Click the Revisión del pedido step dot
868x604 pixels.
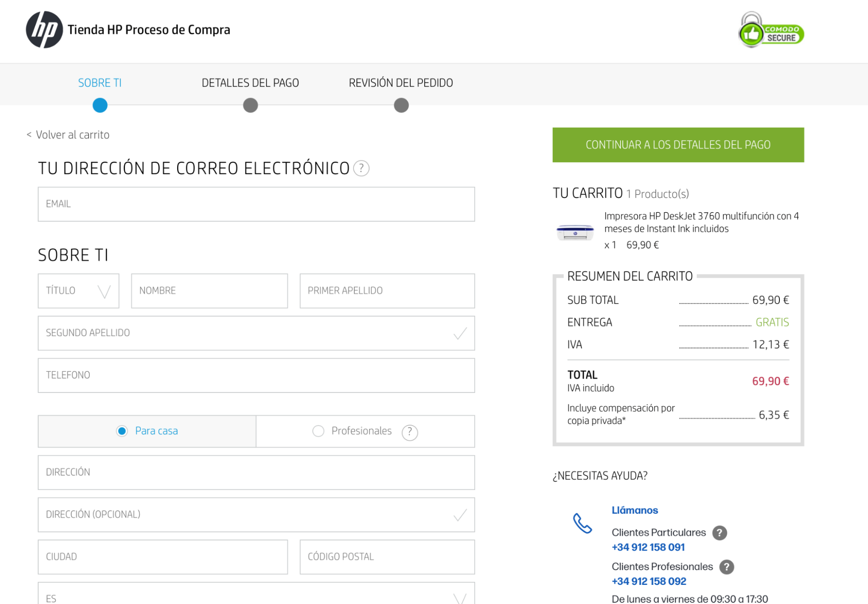click(401, 105)
